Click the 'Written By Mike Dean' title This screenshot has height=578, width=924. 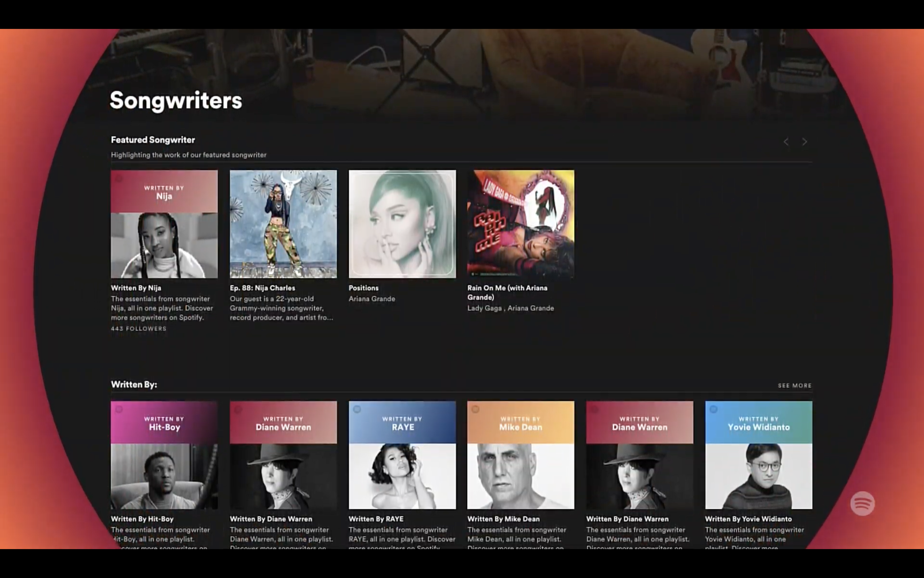click(504, 519)
